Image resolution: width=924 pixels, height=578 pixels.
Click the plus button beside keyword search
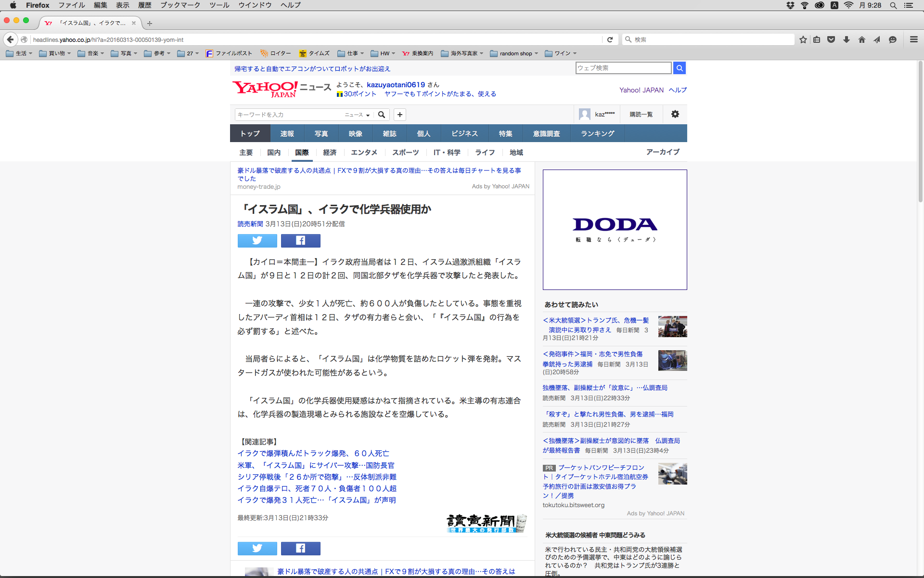399,115
